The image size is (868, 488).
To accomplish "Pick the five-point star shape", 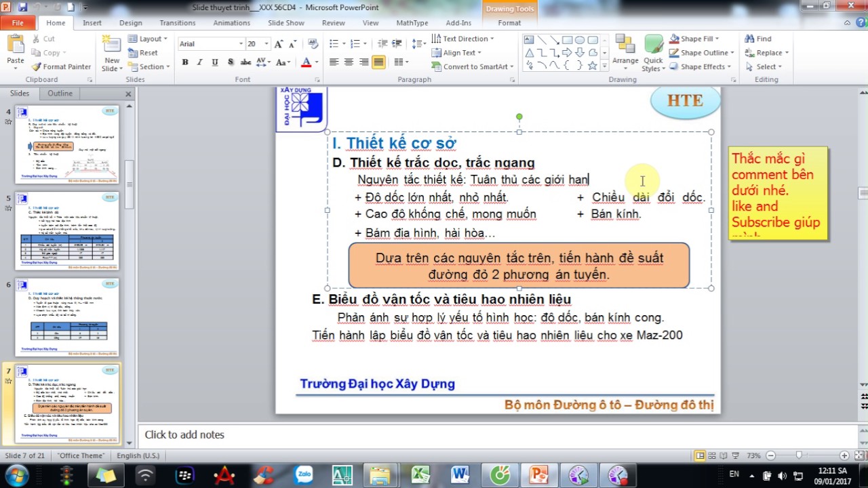I will (593, 66).
